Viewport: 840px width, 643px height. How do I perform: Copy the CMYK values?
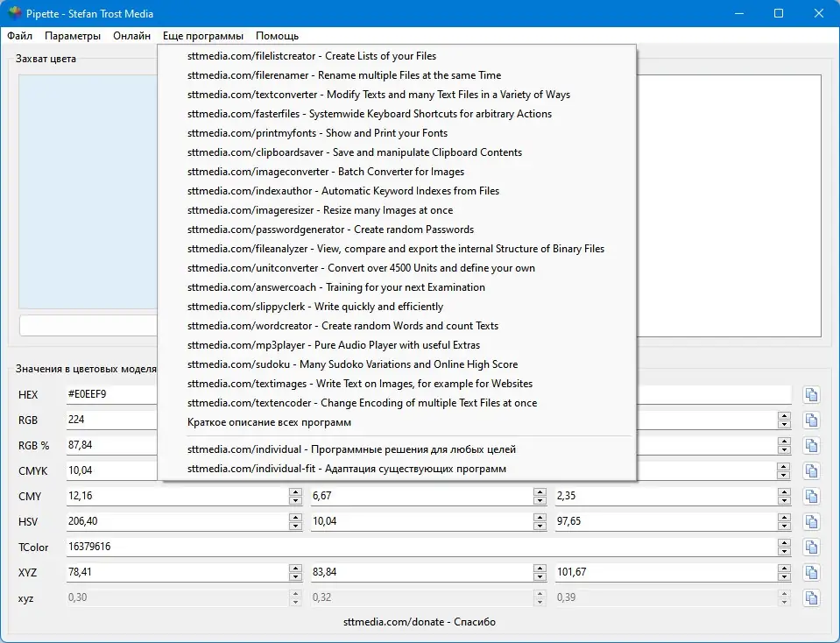tap(812, 471)
